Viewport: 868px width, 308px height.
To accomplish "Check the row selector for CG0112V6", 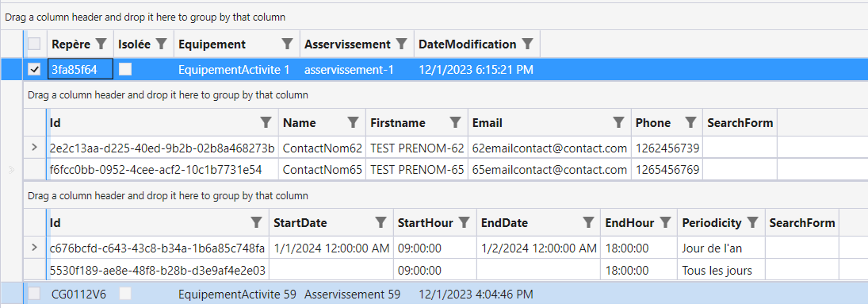I will point(34,295).
